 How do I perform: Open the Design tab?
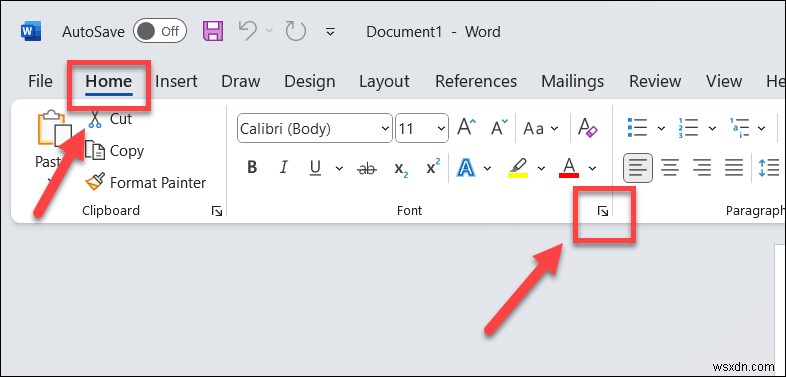tap(309, 81)
